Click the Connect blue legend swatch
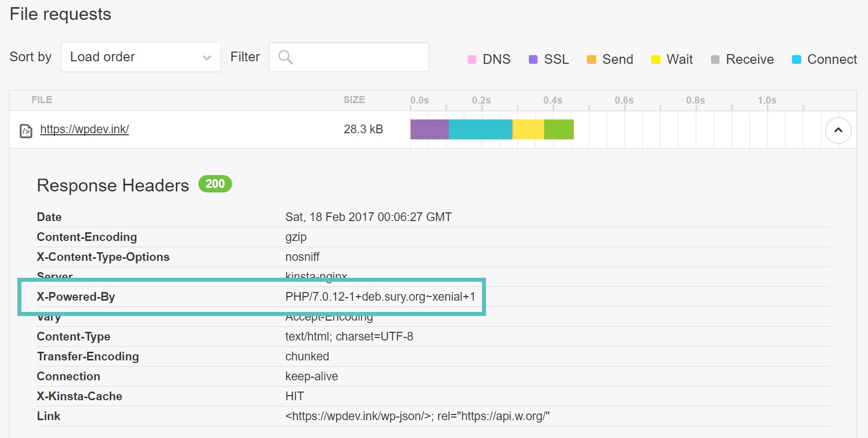 [797, 60]
